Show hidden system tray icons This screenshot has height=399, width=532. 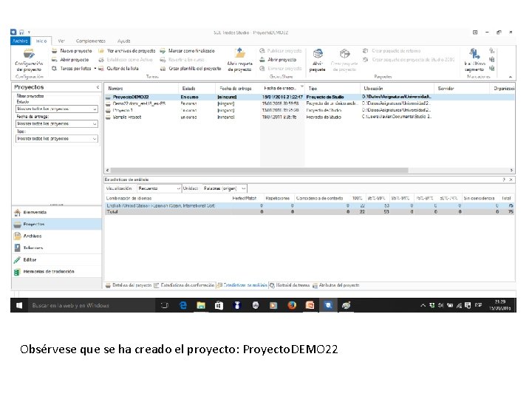click(x=423, y=305)
